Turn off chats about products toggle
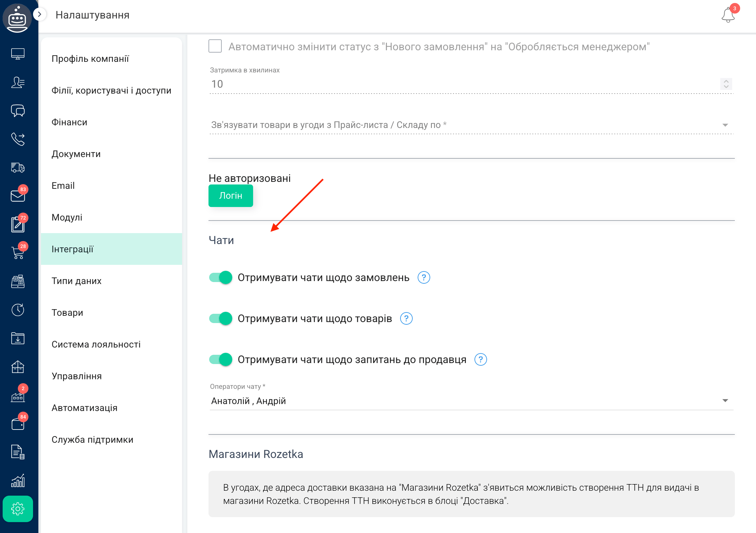This screenshot has height=533, width=756. point(220,318)
